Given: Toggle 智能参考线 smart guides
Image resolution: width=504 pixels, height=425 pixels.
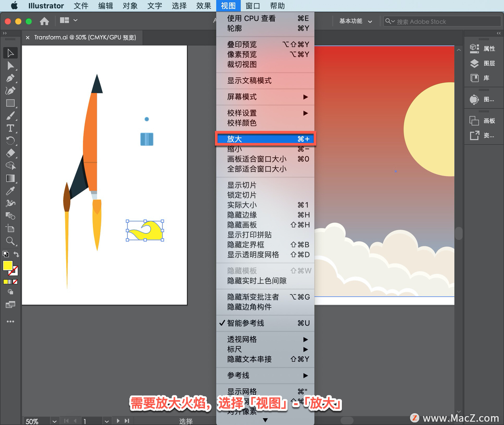Looking at the screenshot, I should (x=265, y=323).
